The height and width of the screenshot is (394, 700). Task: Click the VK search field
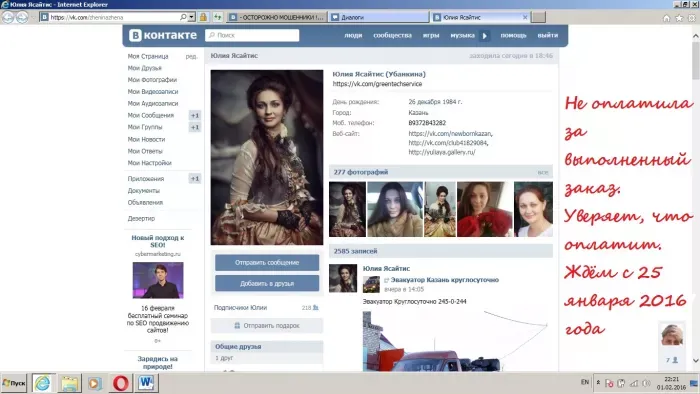tap(252, 35)
